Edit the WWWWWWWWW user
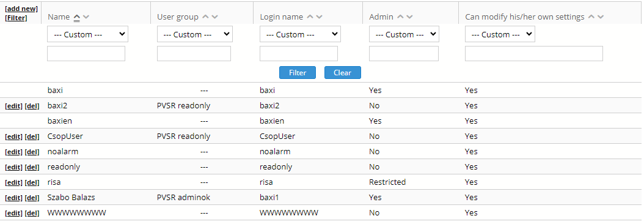This screenshot has width=644, height=224. [x=13, y=213]
